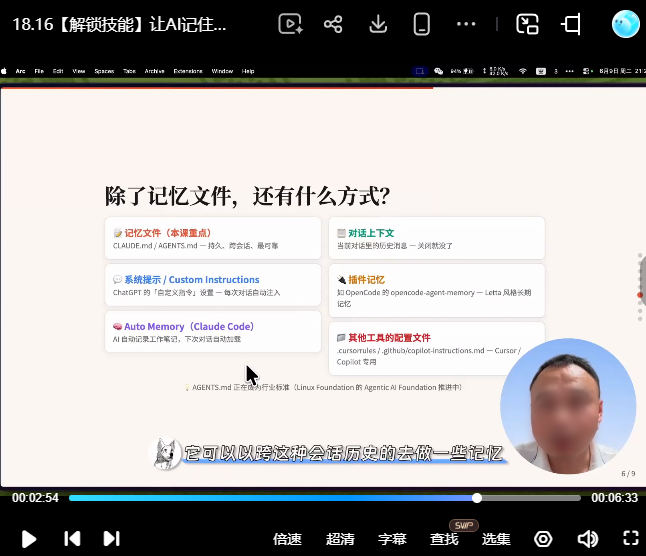
Task: Select the Auto Memory (Claude Code) card
Action: click(x=213, y=332)
